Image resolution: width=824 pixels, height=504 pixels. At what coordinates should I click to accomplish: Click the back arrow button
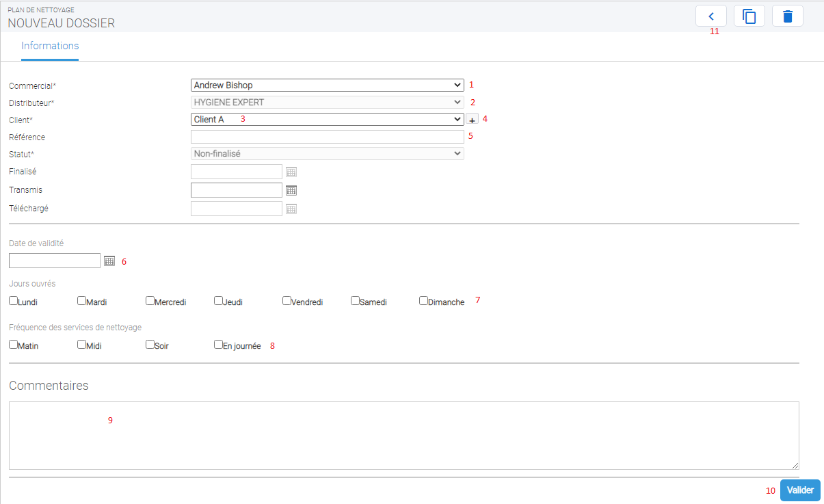pos(711,16)
